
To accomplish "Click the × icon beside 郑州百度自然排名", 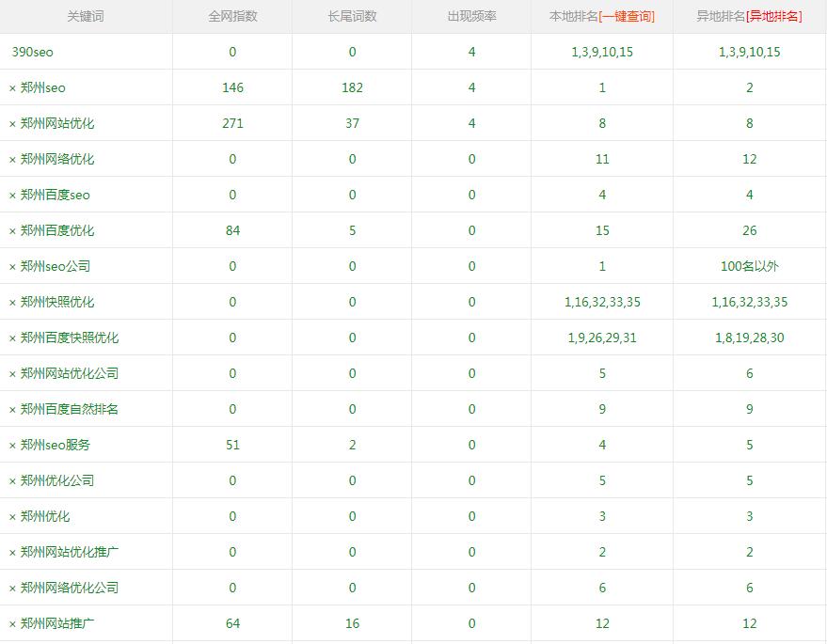I will tap(13, 410).
